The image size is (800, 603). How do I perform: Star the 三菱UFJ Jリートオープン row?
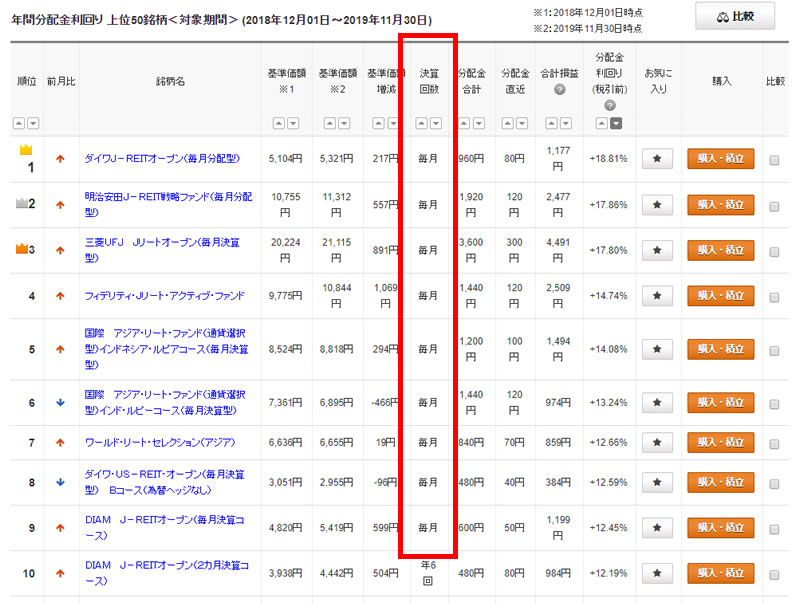point(656,250)
